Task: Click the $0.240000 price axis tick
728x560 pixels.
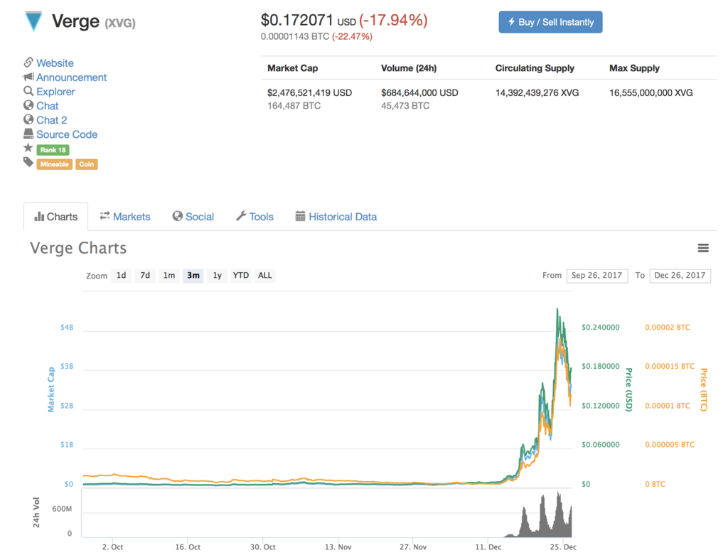Action: tap(601, 328)
